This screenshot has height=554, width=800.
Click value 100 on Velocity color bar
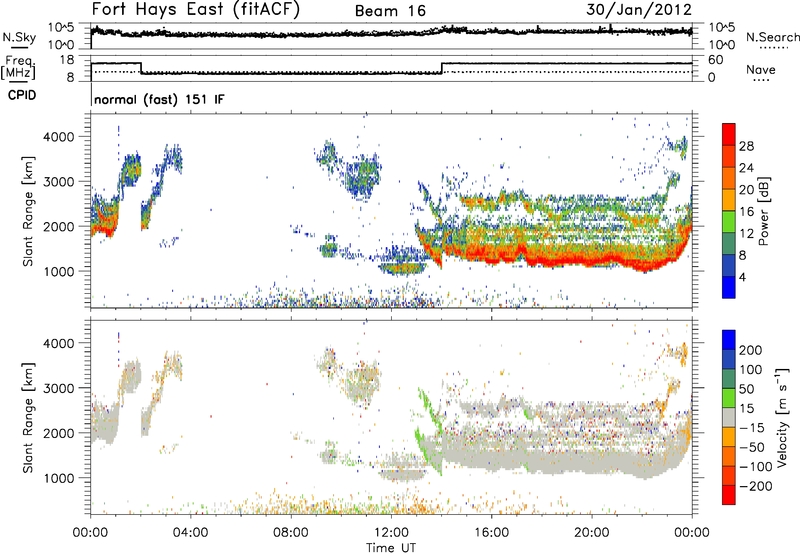pyautogui.click(x=751, y=370)
